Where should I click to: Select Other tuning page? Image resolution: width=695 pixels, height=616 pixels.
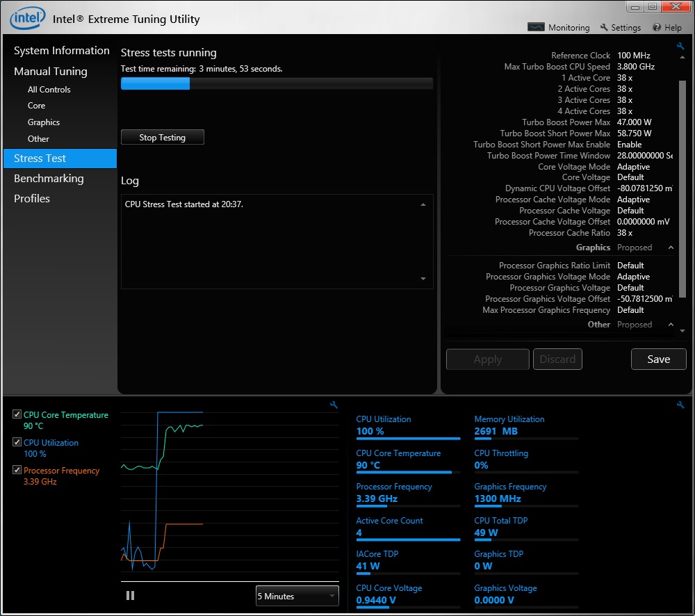[x=38, y=139]
